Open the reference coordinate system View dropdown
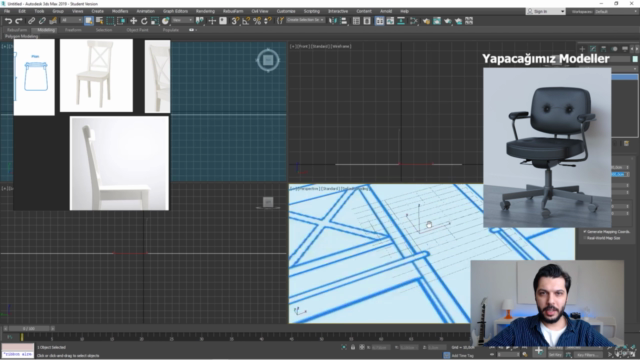The width and height of the screenshot is (640, 360). pos(182,20)
